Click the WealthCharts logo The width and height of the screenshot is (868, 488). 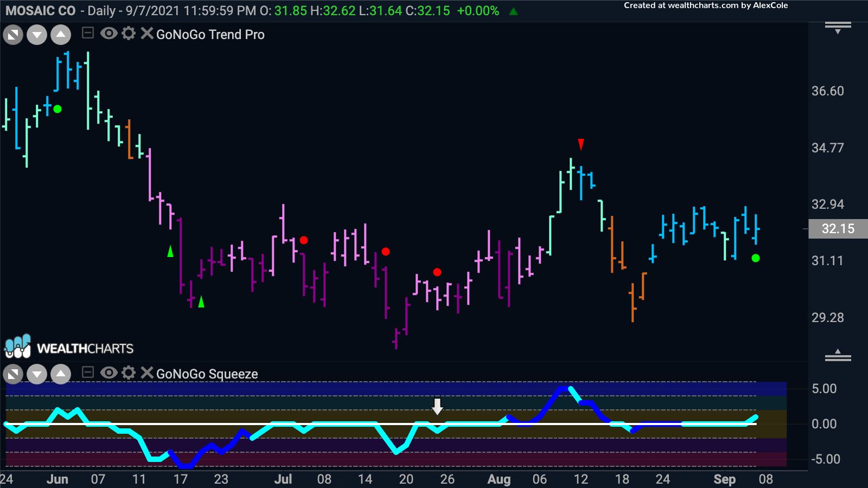click(x=69, y=347)
